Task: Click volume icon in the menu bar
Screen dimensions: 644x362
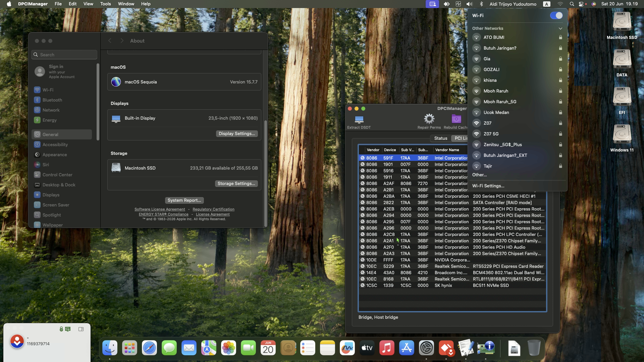Action: coord(469,4)
